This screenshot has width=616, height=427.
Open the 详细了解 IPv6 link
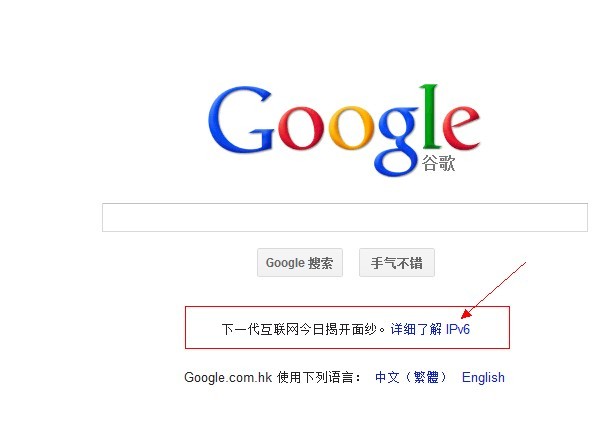click(430, 329)
